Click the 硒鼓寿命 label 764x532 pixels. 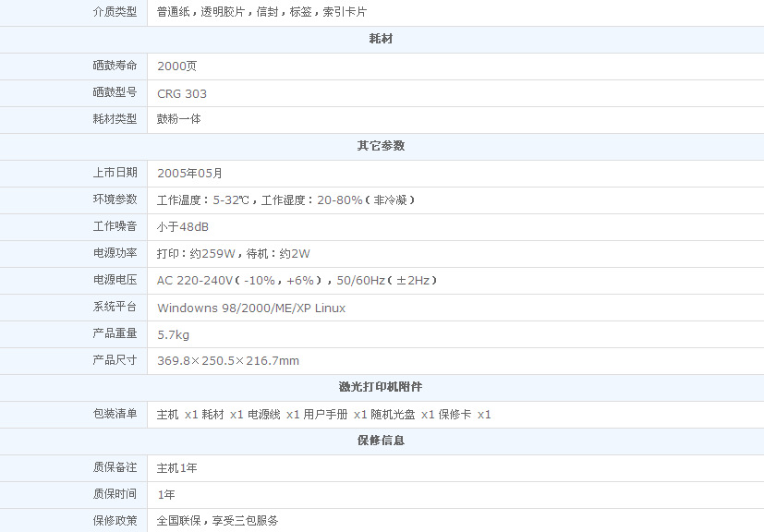pyautogui.click(x=115, y=66)
